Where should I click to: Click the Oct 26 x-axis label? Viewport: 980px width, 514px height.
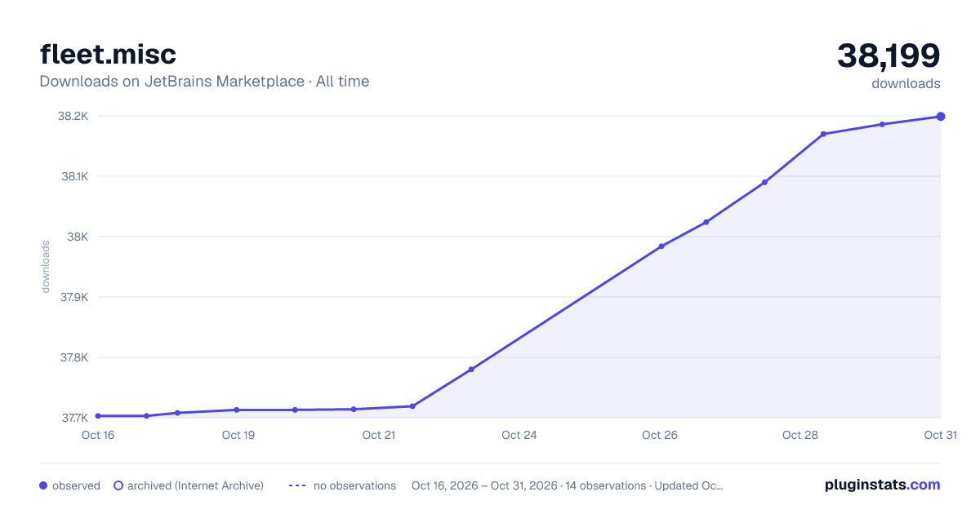(660, 435)
